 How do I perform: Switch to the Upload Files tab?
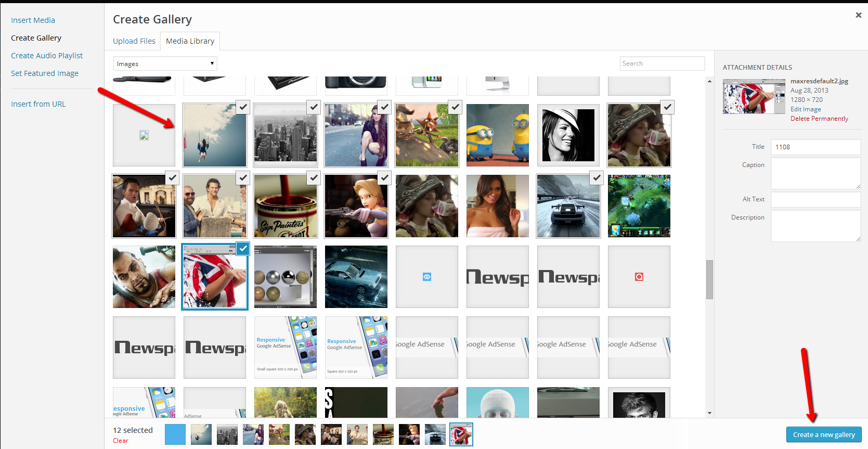134,41
